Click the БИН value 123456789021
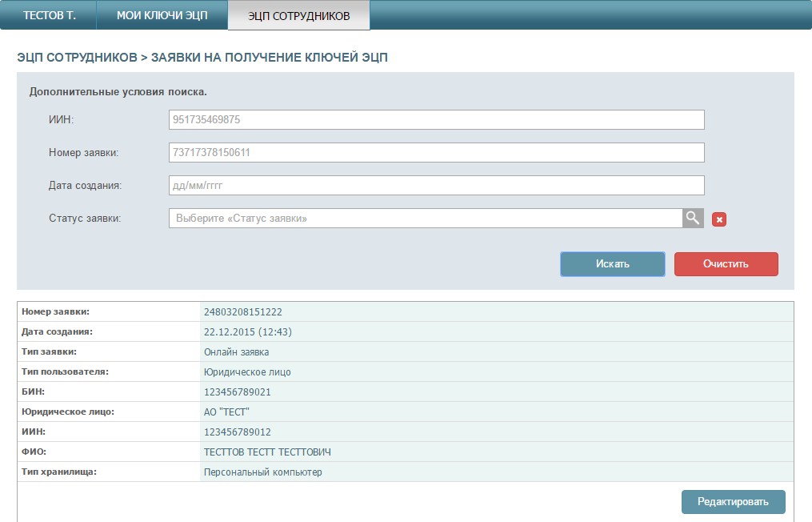Screen dimensions: 812x522 (238, 392)
